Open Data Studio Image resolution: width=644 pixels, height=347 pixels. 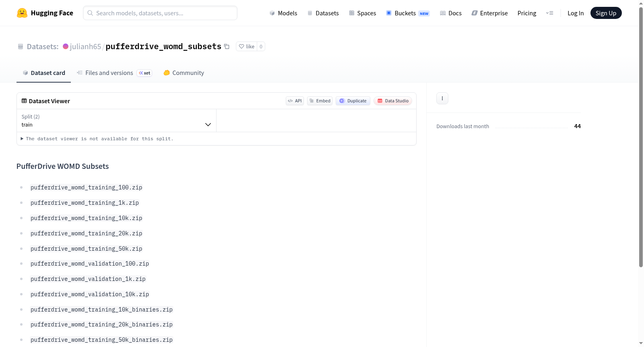click(393, 101)
